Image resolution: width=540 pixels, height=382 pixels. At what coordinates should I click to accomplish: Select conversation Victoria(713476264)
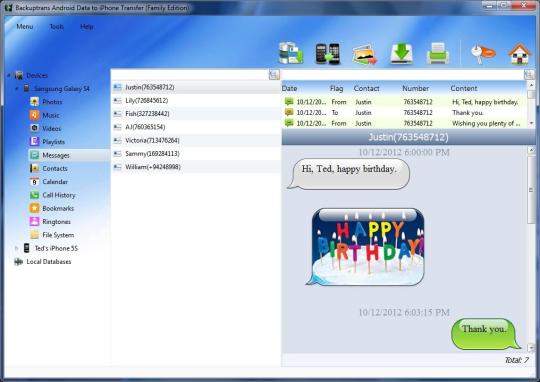(196, 140)
